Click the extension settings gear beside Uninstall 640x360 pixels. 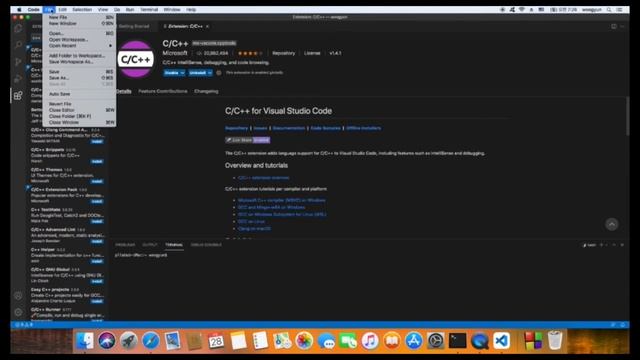click(x=219, y=73)
